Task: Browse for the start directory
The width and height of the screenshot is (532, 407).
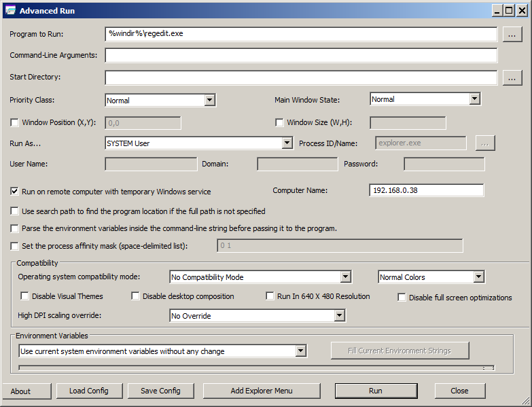Action: coord(512,78)
